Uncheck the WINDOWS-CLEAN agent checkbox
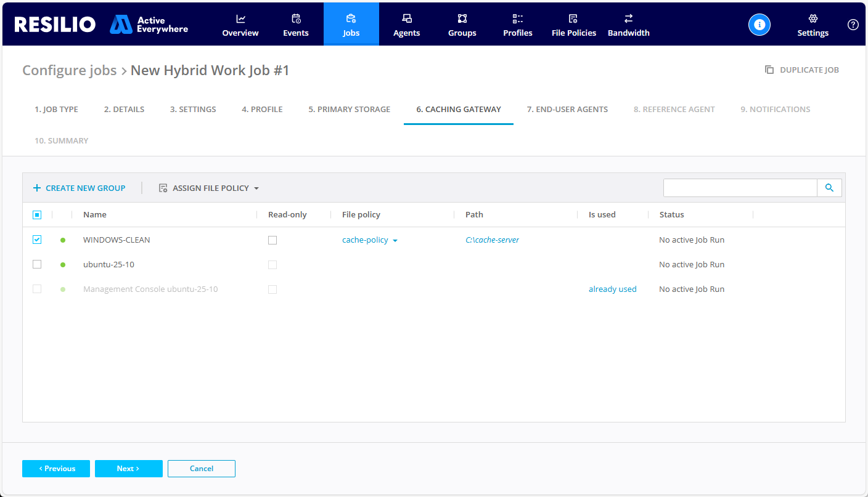868x497 pixels. point(37,240)
